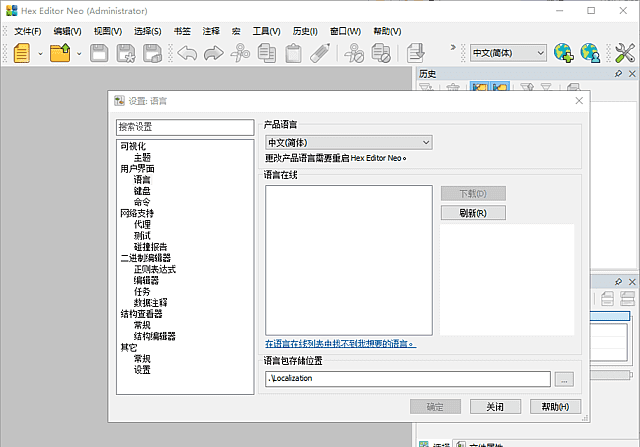Select 碰撞报告 in the settings tree
The image size is (640, 447).
point(150,247)
